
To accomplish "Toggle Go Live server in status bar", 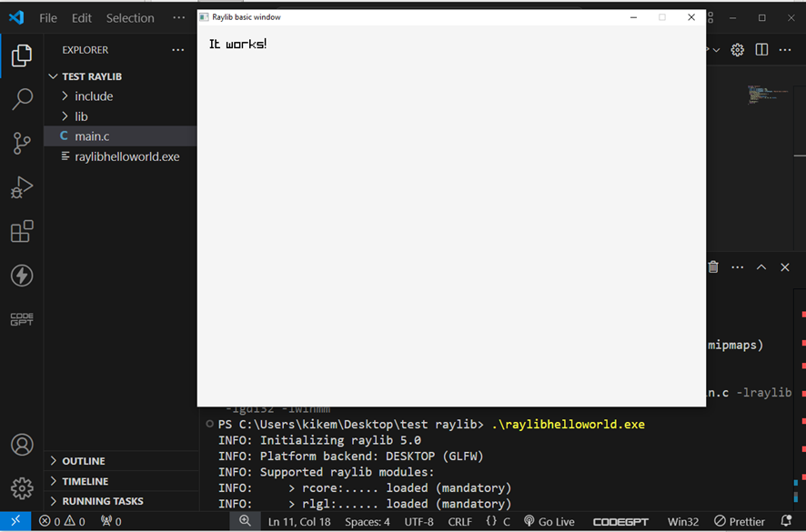I will pos(549,521).
